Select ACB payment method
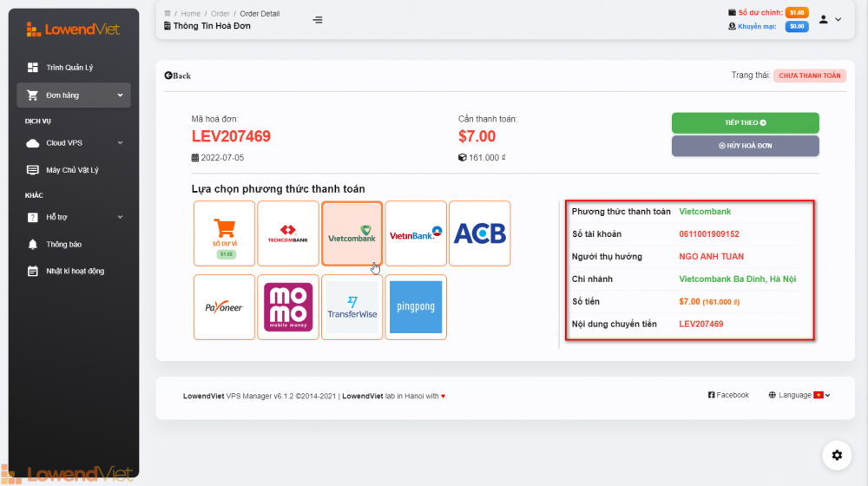Screen dimensions: 868x486 pyautogui.click(x=479, y=233)
